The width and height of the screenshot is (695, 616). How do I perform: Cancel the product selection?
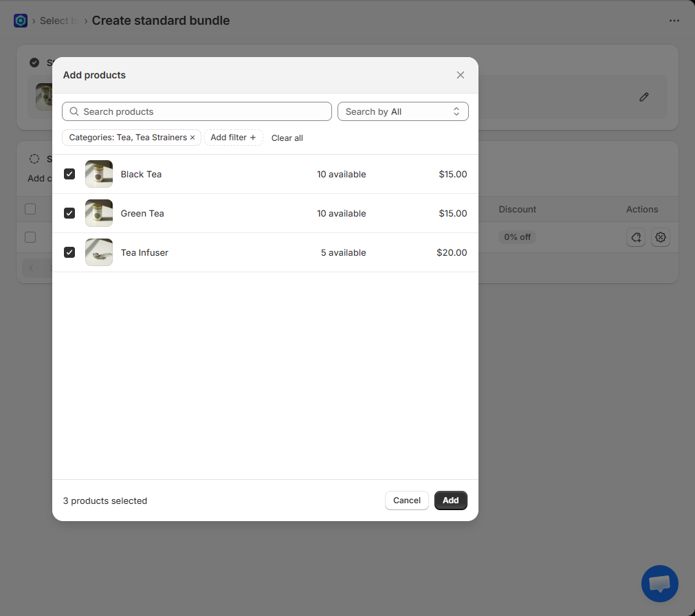click(x=406, y=500)
